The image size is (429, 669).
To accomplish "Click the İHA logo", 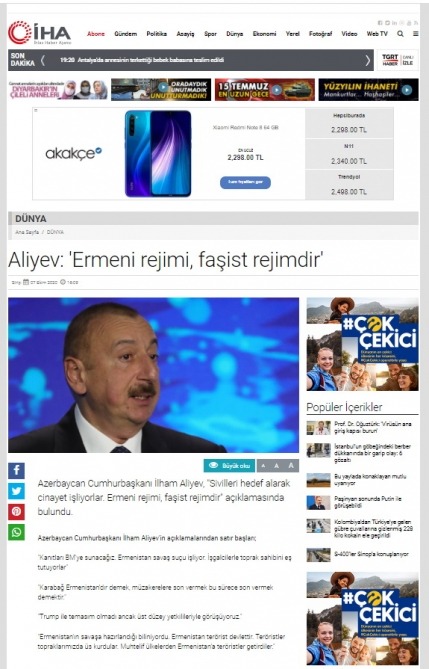I will click(x=40, y=33).
